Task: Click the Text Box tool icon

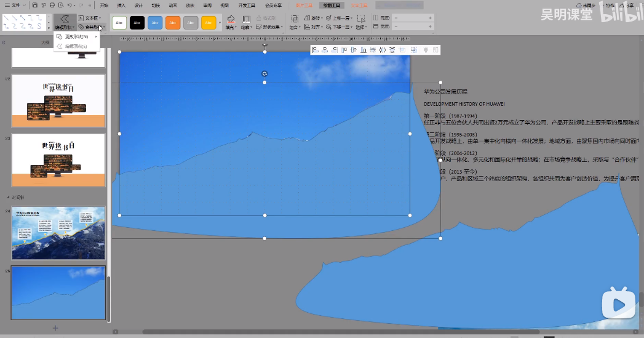Action: coord(81,18)
